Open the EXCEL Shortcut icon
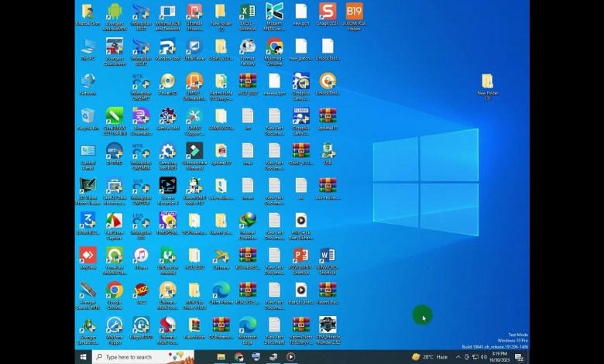Image resolution: width=604 pixels, height=364 pixels. (248, 12)
